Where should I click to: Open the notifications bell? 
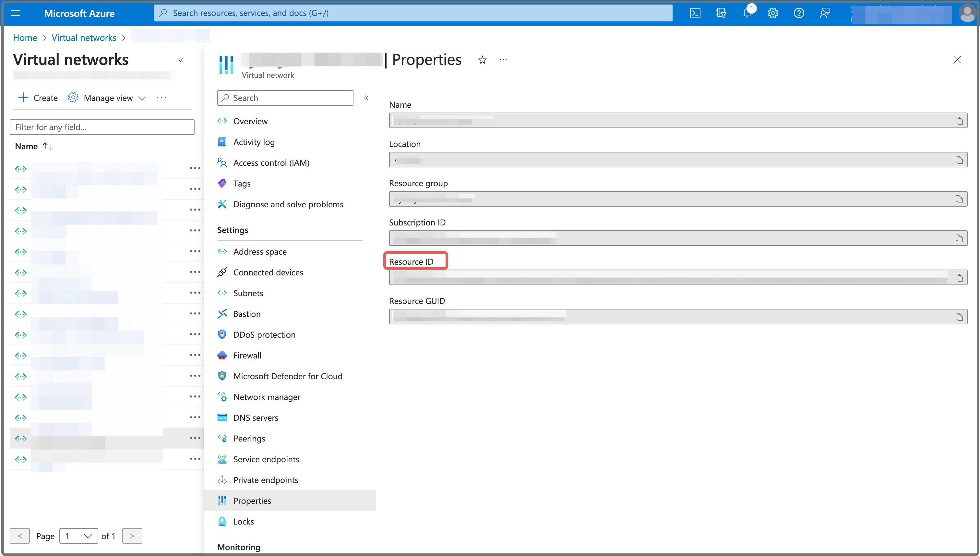(x=747, y=13)
